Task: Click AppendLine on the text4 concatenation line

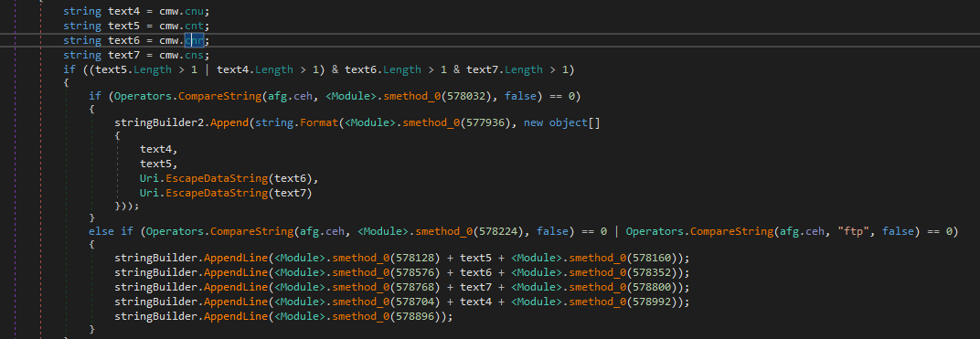Action: coord(236,302)
